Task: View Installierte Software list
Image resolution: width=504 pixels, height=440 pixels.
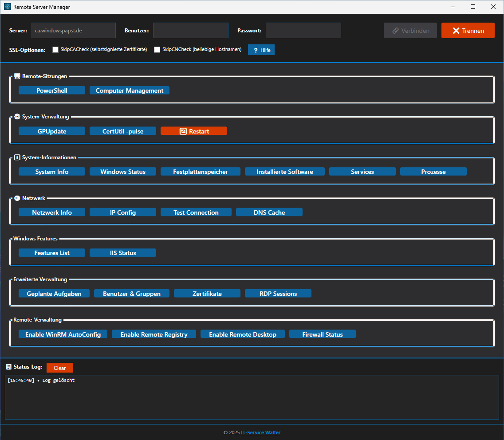Action: [x=285, y=172]
